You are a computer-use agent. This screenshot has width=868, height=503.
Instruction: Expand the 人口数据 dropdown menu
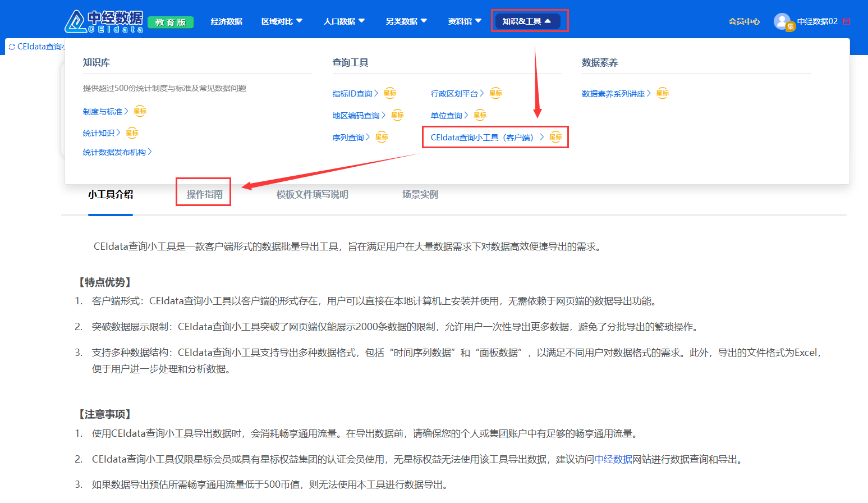(344, 21)
